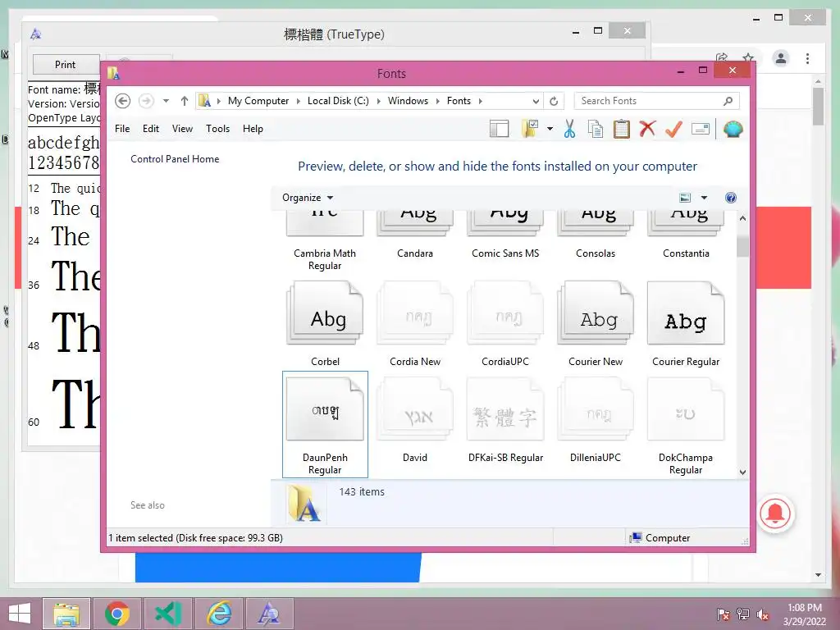Click the Paste clipboard toolbar icon

coord(622,129)
